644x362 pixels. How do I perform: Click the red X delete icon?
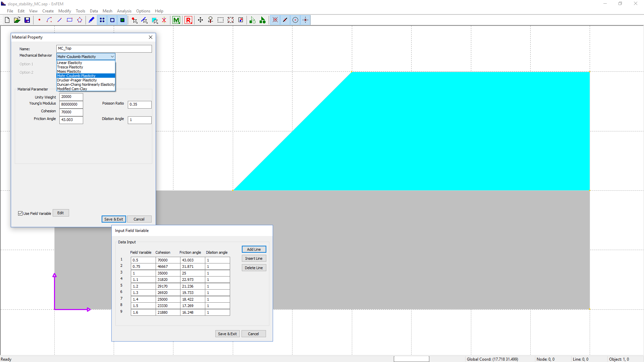tap(164, 20)
